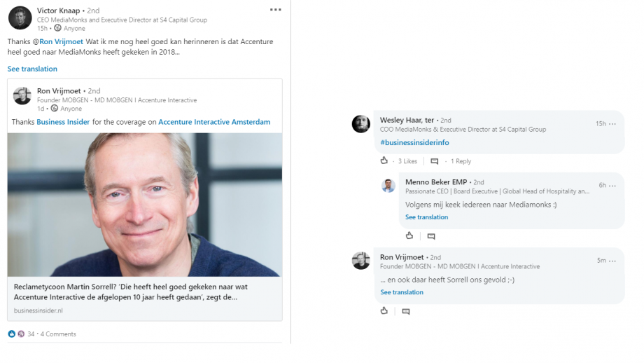The height and width of the screenshot is (363, 644).
Task: Click the reply icon under Menno Beker's comment
Action: [x=430, y=236]
